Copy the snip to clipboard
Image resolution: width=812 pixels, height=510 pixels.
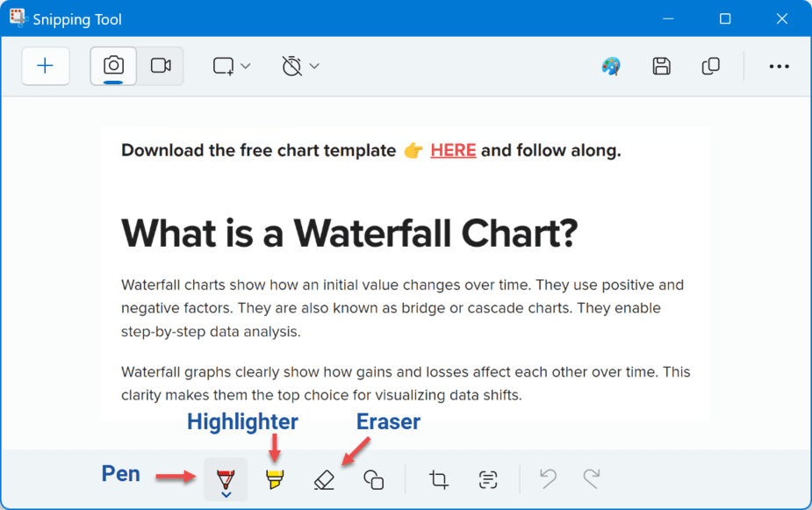(x=711, y=67)
